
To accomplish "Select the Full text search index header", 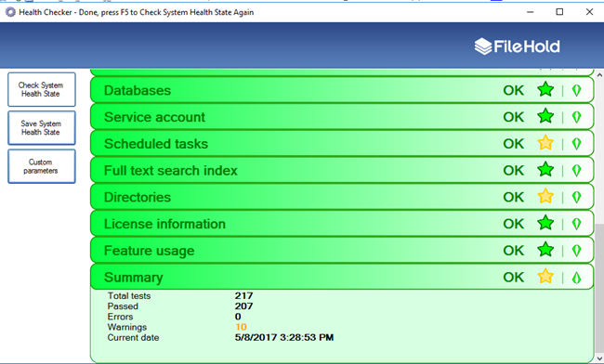I will click(342, 170).
